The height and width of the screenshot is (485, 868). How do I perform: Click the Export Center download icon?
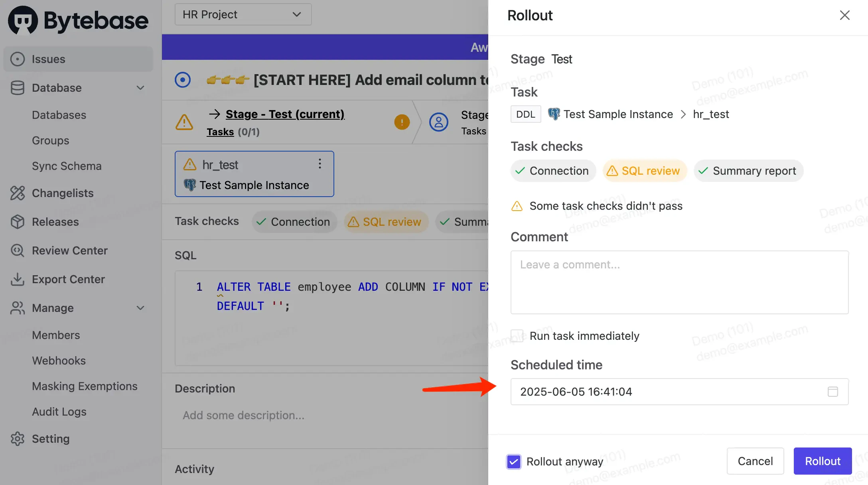pyautogui.click(x=17, y=279)
